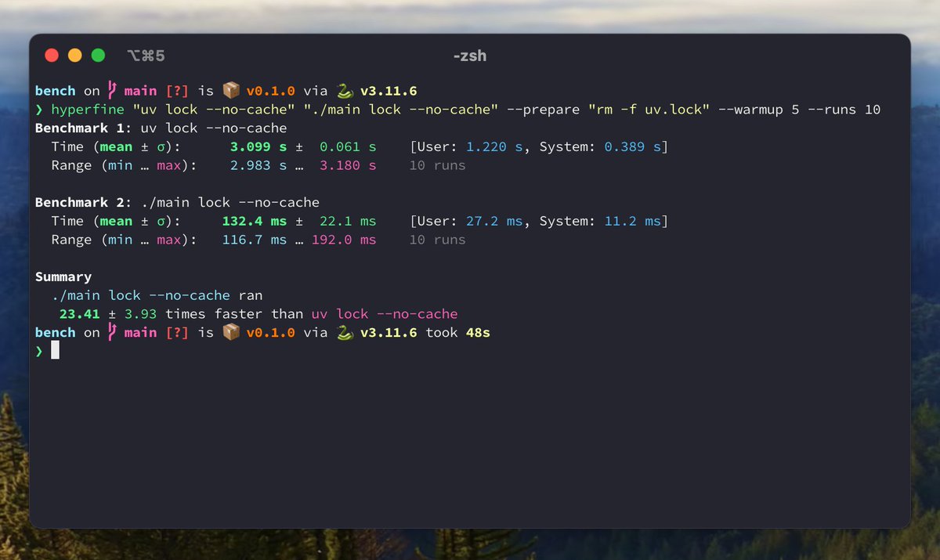Click the "took 48s" duration text

tap(457, 333)
